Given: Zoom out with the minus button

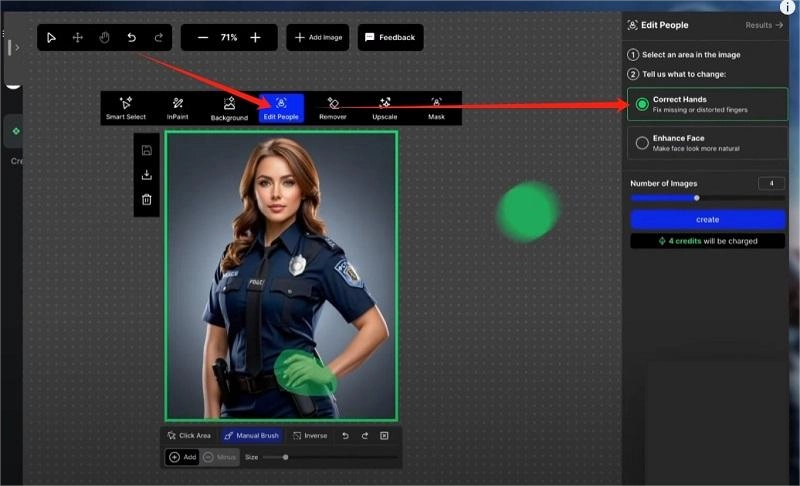Looking at the screenshot, I should 203,38.
